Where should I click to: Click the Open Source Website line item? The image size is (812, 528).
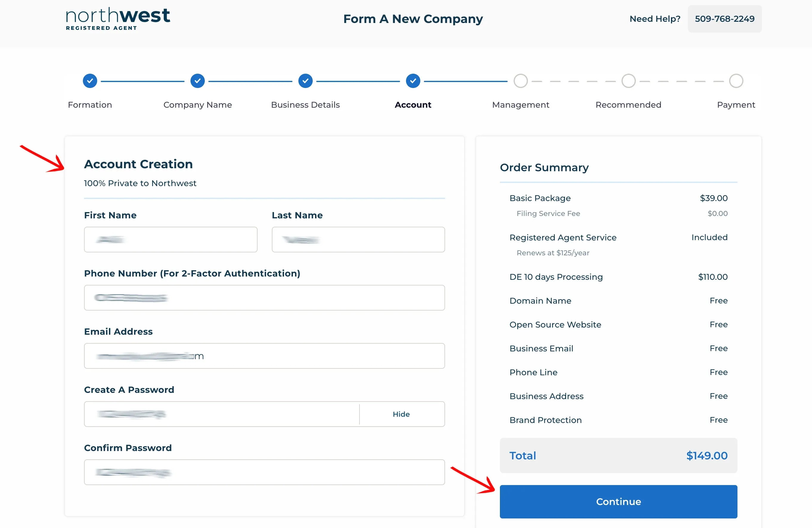point(555,325)
